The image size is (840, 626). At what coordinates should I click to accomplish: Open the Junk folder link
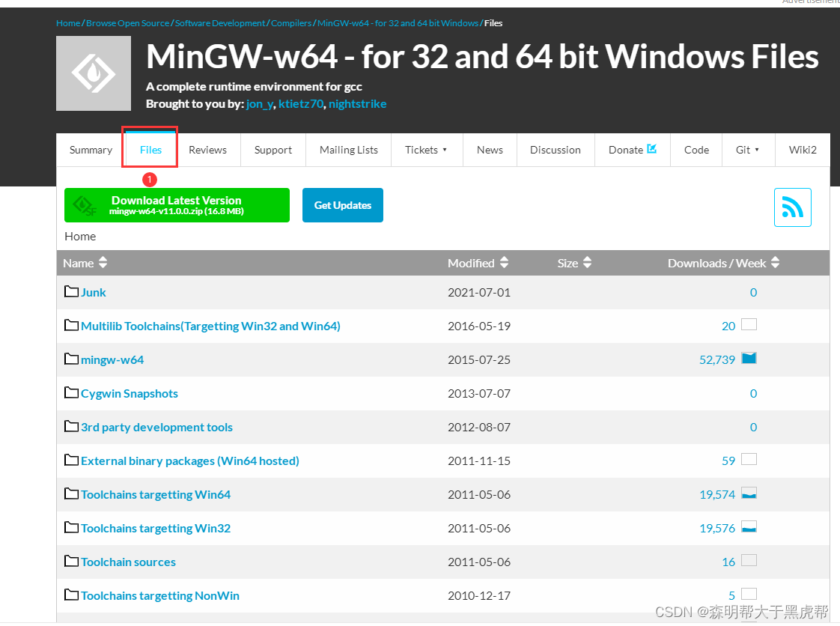(94, 293)
